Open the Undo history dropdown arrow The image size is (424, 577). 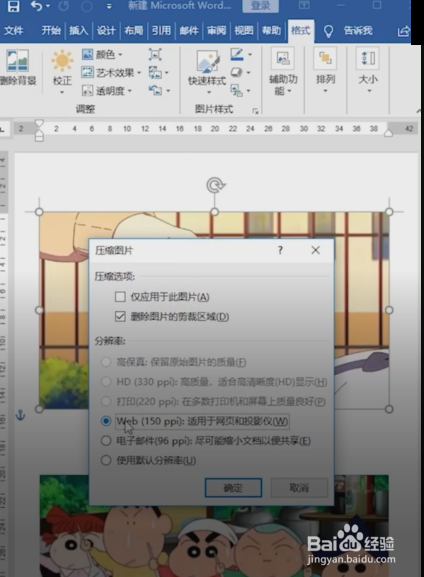48,6
